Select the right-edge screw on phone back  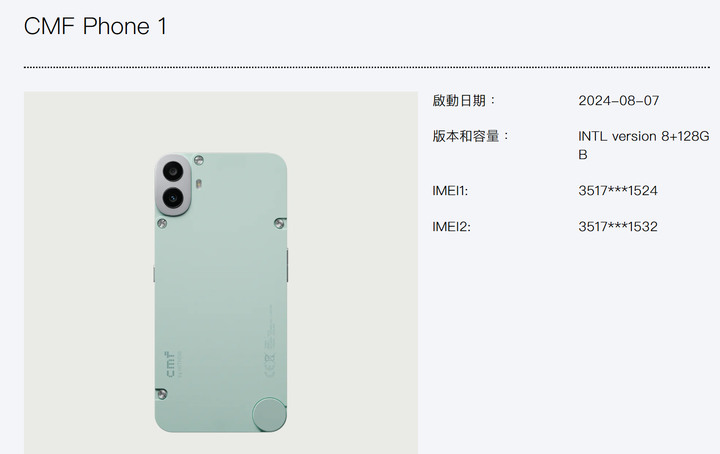coord(279,224)
